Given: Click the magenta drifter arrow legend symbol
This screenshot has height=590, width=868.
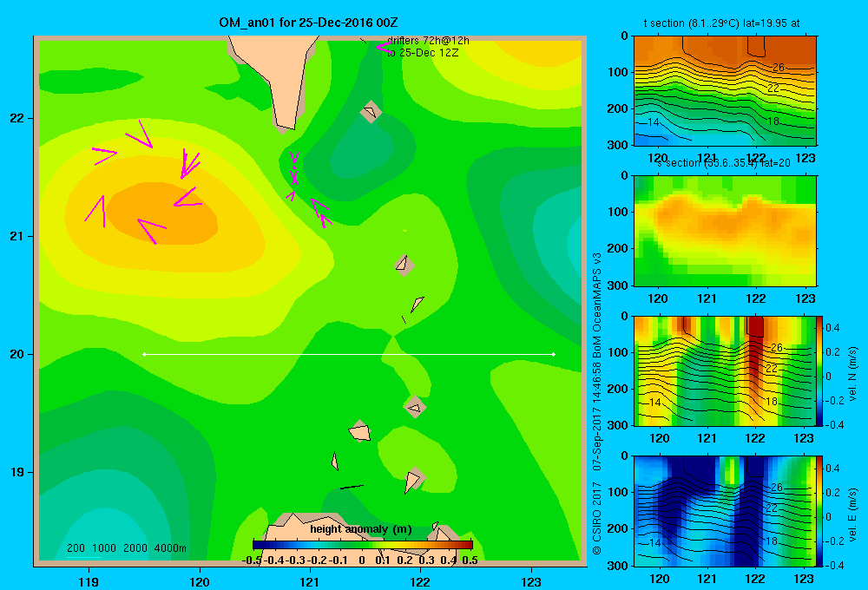Looking at the screenshot, I should coord(384,47).
